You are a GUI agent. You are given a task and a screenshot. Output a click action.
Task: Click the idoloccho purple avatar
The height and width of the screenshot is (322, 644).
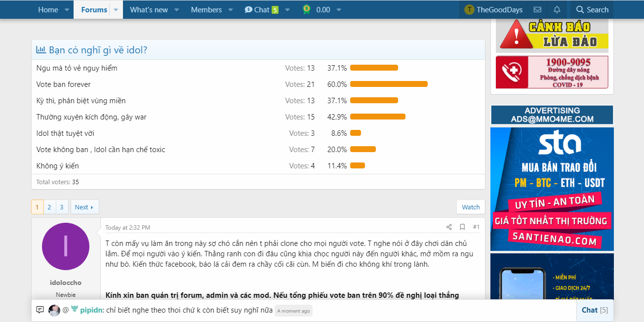pyautogui.click(x=66, y=246)
